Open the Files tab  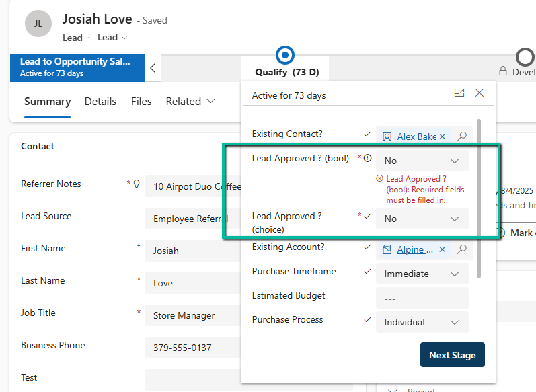pyautogui.click(x=141, y=102)
